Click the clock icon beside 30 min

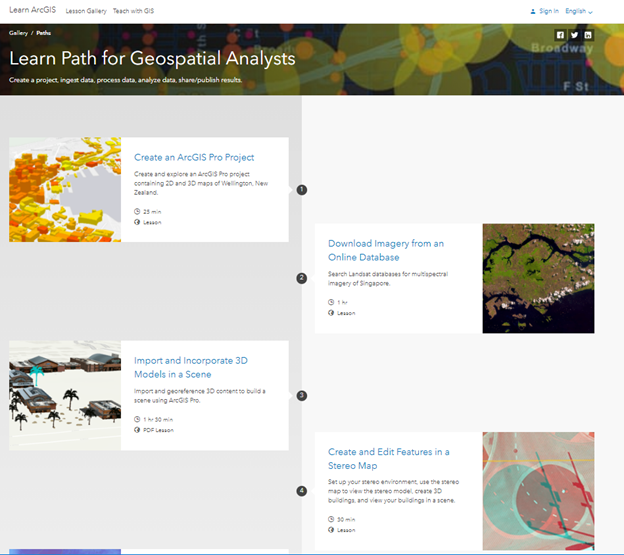point(331,519)
